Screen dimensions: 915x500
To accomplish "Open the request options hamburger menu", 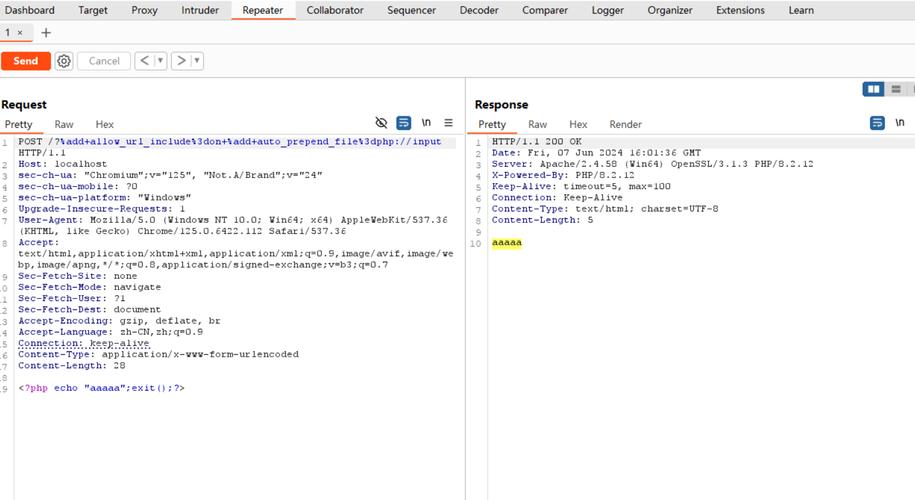I will [448, 123].
